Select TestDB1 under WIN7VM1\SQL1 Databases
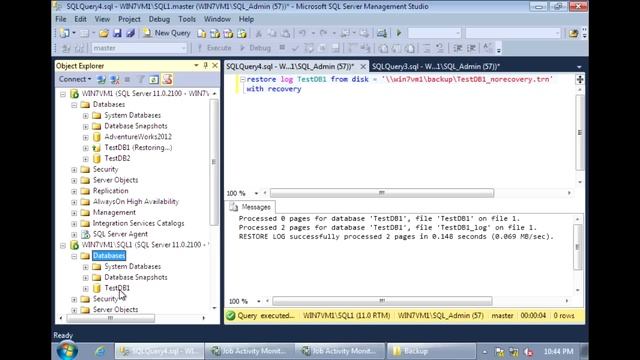The width and height of the screenshot is (640, 360). tap(117, 288)
